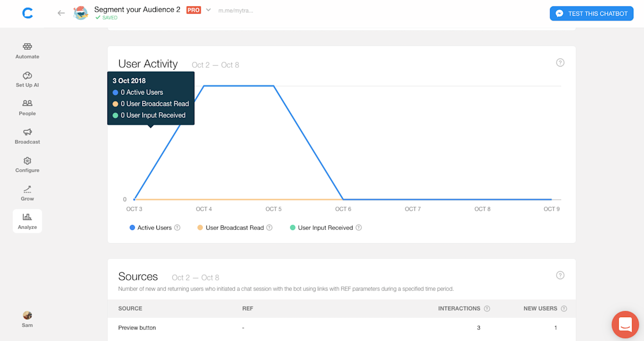This screenshot has width=644, height=341.
Task: Click the OCT 5 axis label
Action: point(274,209)
